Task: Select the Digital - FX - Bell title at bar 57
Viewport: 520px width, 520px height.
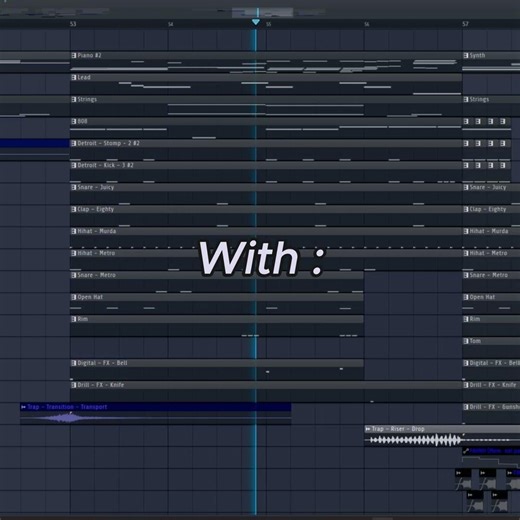Action: pos(495,363)
